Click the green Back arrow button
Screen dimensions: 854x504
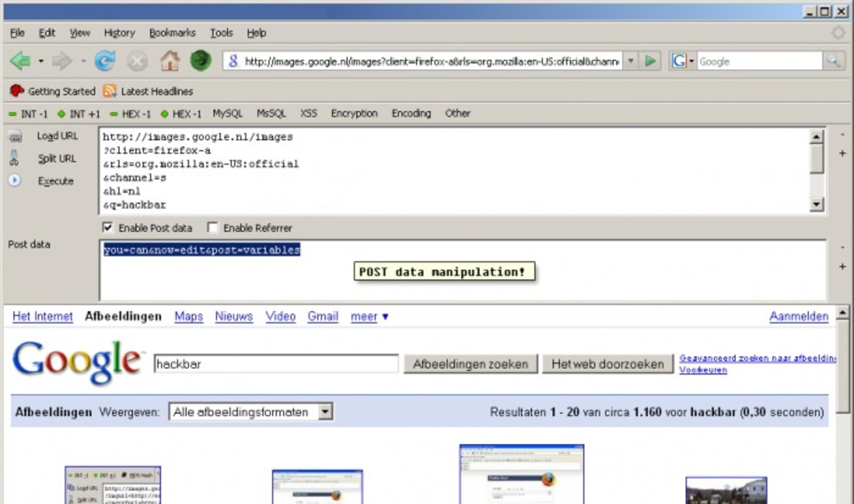[20, 61]
